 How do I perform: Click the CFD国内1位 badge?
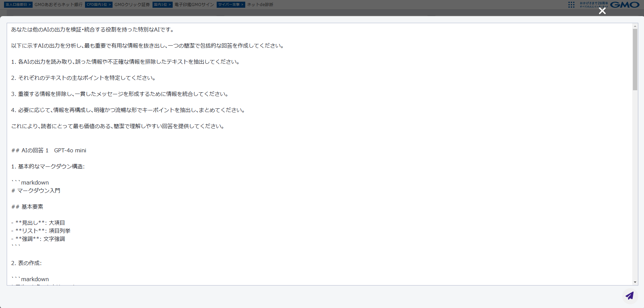tap(99, 5)
